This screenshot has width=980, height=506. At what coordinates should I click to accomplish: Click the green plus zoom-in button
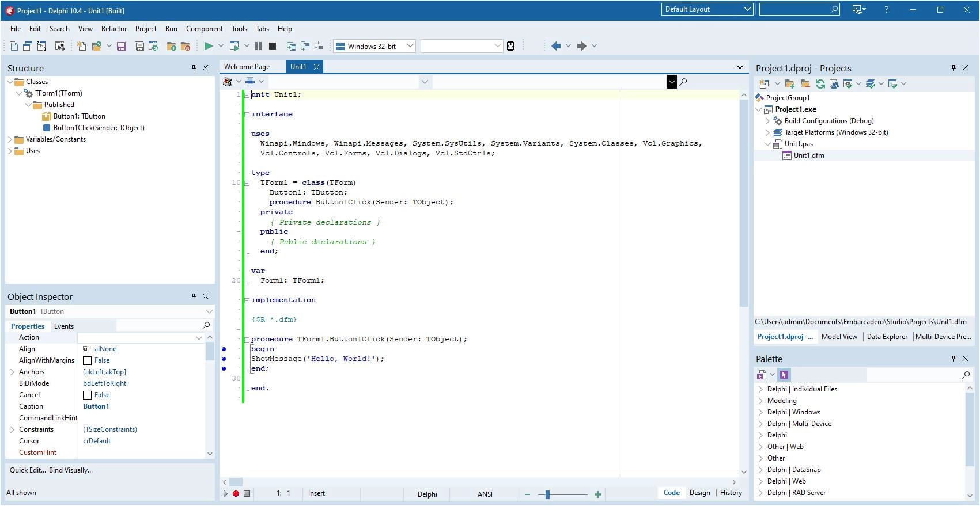point(598,494)
